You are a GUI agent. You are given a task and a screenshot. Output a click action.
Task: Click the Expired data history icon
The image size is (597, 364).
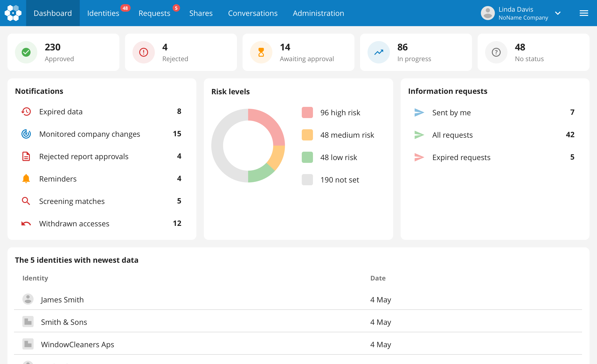coord(26,112)
